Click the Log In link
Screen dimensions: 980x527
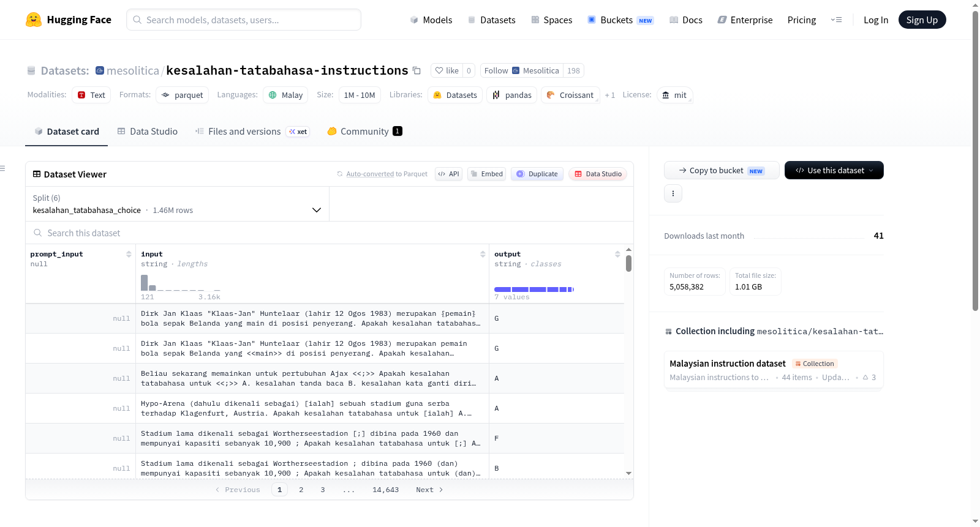876,20
